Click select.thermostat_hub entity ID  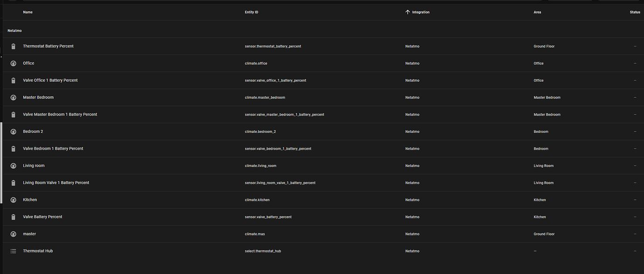(263, 251)
